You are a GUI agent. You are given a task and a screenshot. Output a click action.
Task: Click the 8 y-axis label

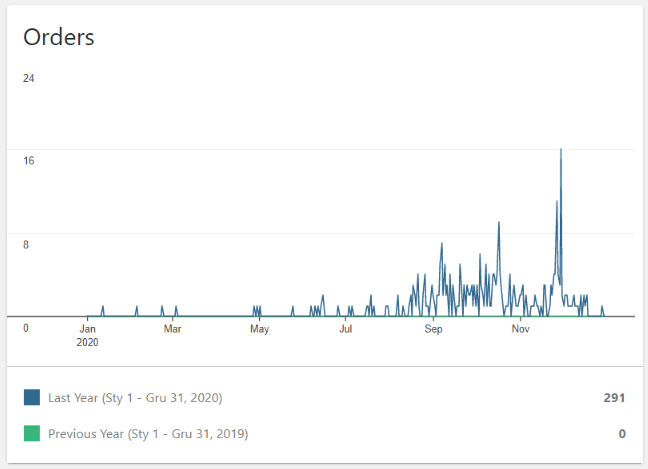(27, 245)
